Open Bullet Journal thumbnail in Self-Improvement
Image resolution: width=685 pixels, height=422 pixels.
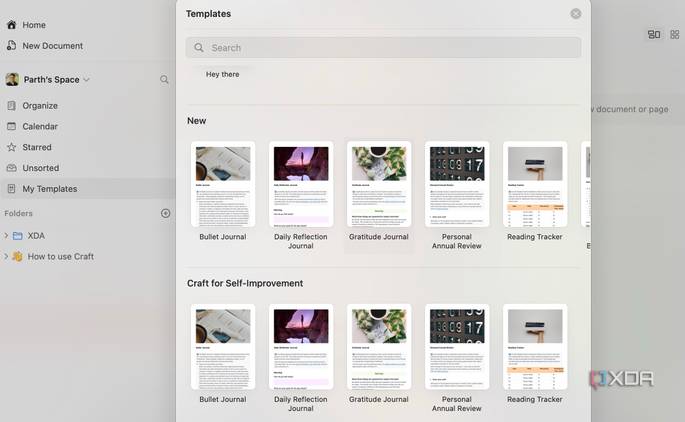pos(223,346)
